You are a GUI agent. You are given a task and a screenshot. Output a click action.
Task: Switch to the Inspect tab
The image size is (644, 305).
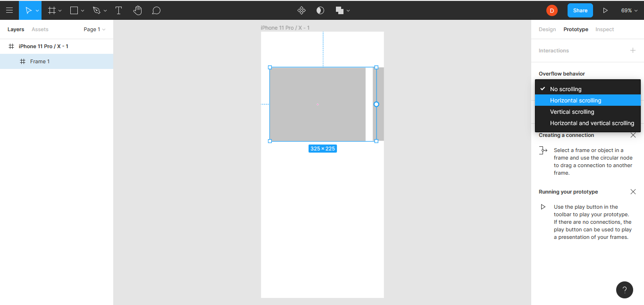604,29
